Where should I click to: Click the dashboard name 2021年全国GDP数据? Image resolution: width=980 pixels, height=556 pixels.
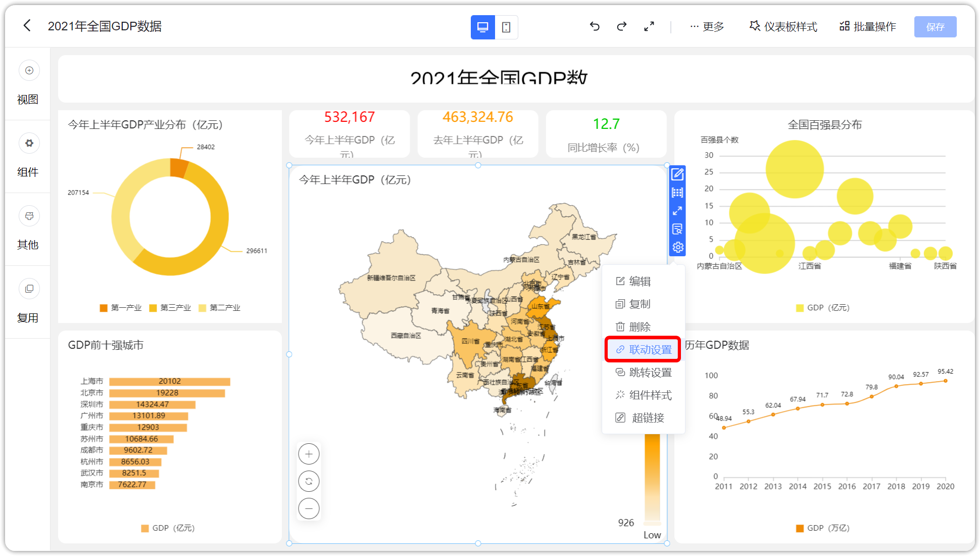(x=105, y=26)
